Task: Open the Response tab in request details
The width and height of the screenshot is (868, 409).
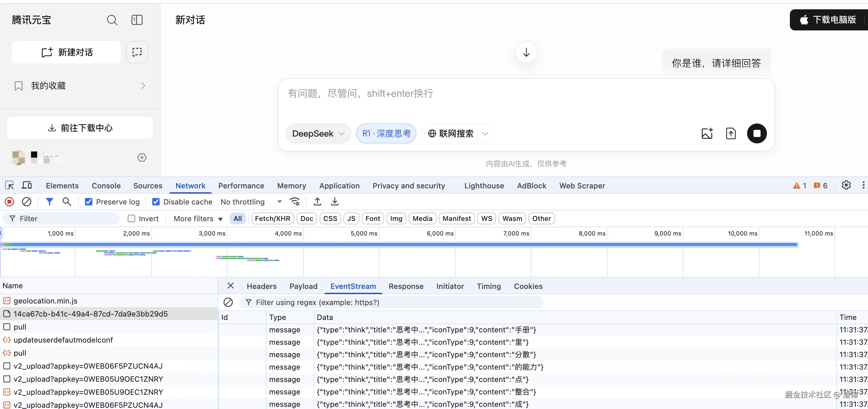Action: [x=406, y=286]
